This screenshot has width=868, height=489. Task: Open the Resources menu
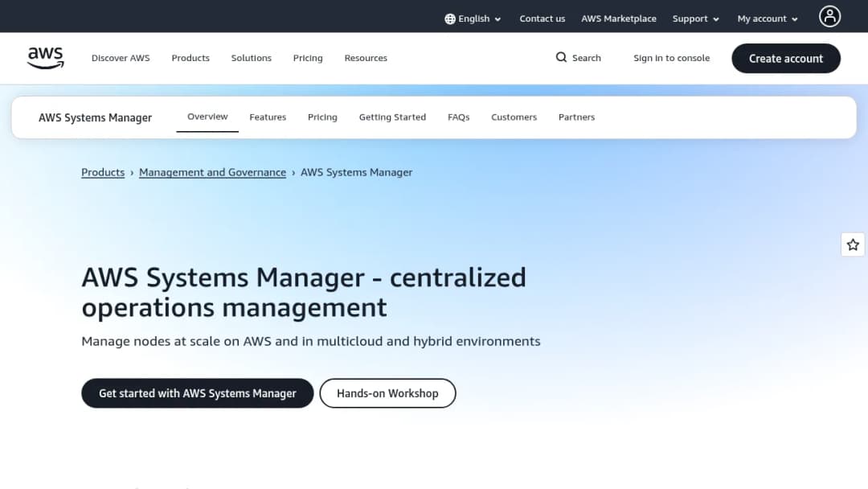pos(366,58)
